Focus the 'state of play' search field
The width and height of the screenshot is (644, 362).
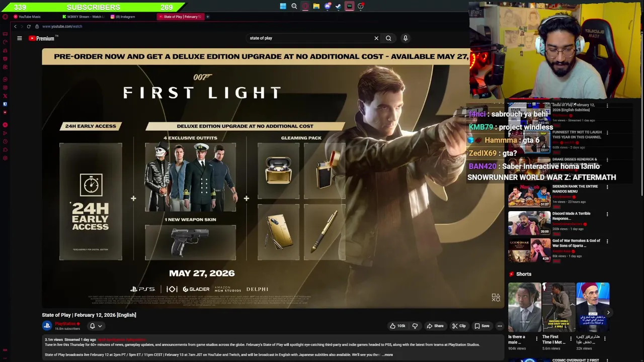click(x=309, y=38)
